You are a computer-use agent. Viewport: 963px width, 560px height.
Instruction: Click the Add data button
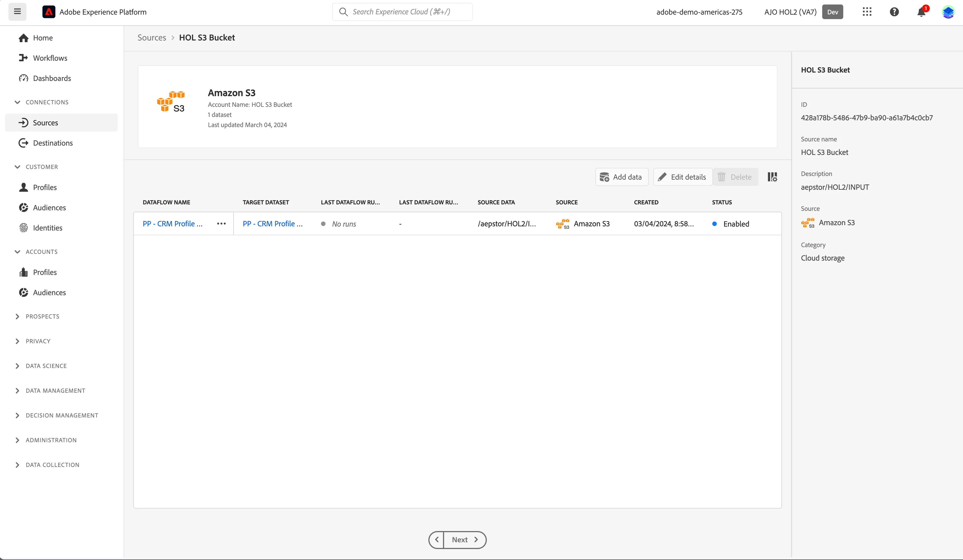coord(622,177)
